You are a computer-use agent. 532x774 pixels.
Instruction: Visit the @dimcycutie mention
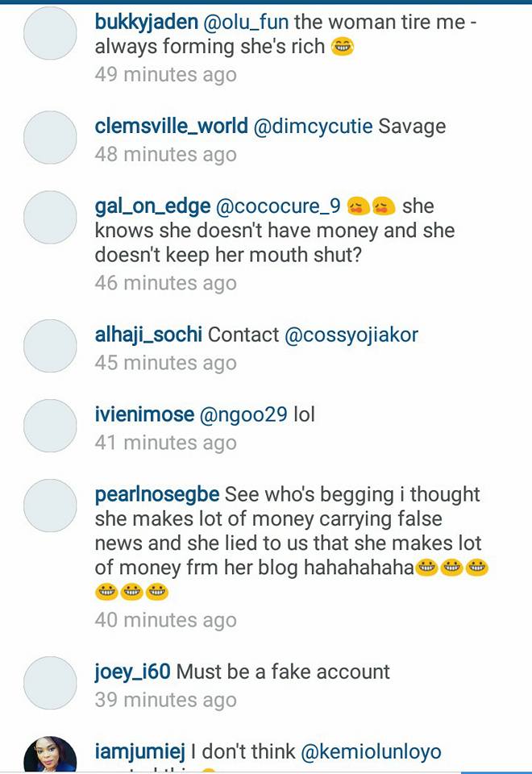tap(313, 127)
